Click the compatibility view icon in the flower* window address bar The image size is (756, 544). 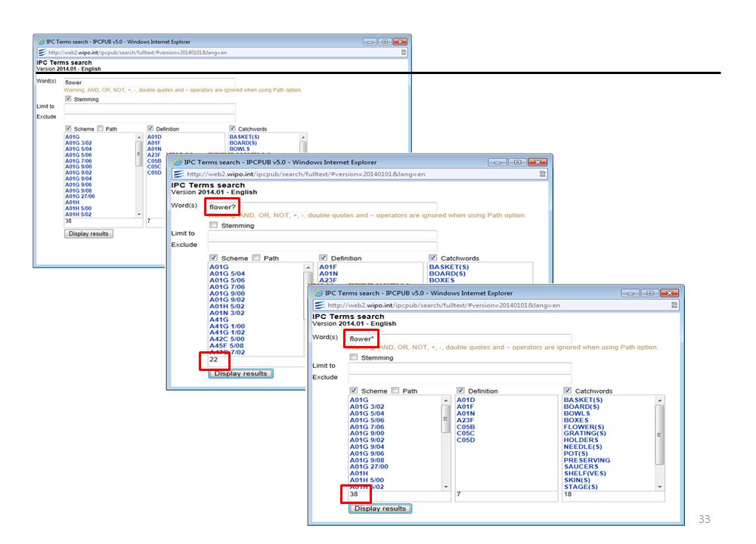(674, 305)
